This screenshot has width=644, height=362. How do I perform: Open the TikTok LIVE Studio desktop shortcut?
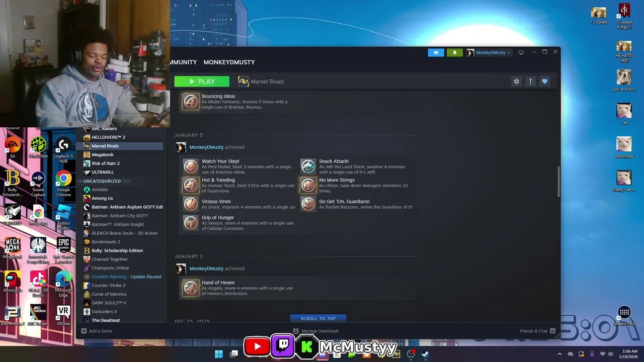[x=38, y=284]
